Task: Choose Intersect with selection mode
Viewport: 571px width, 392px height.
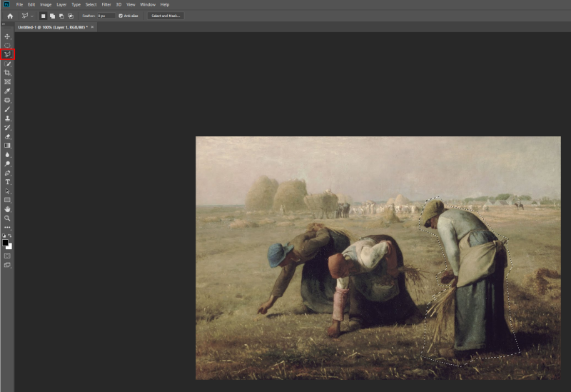Action: 70,16
